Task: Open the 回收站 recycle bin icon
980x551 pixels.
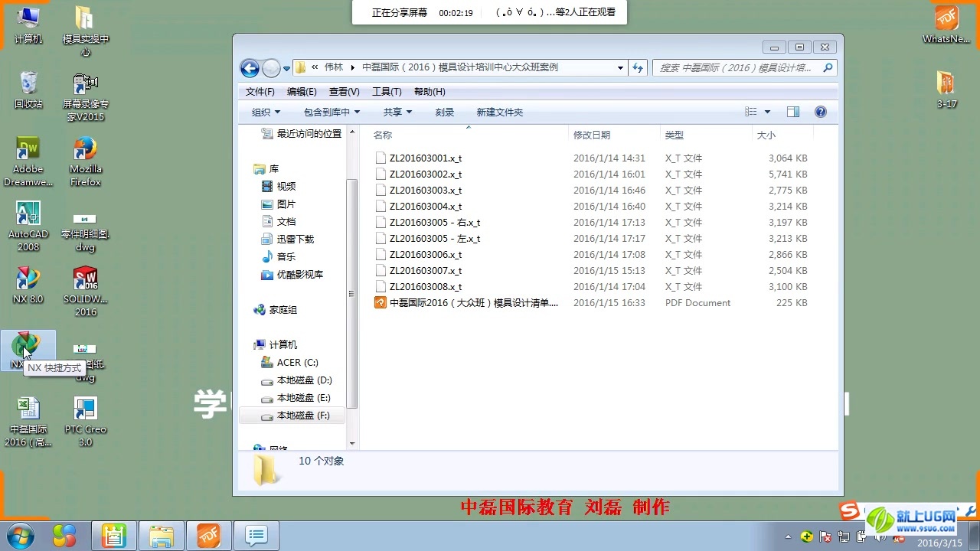Action: tap(28, 90)
